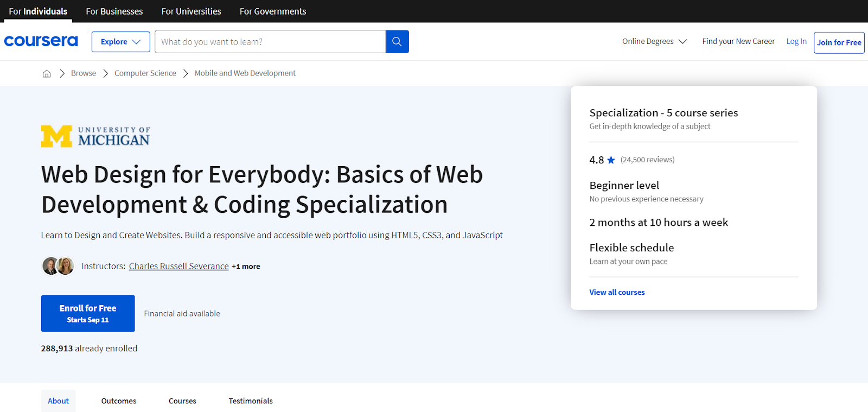Open the Computer Science breadcrumb link
This screenshot has width=868, height=412.
point(145,73)
